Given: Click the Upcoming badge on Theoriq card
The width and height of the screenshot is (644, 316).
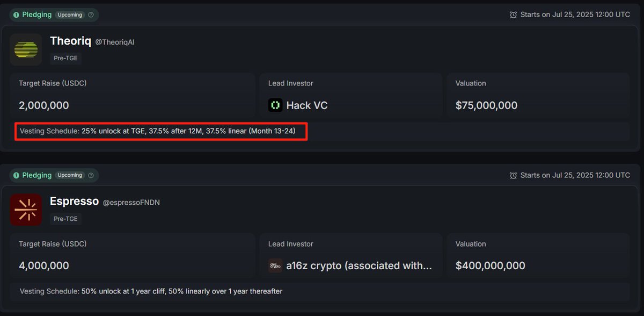Looking at the screenshot, I should [70, 15].
